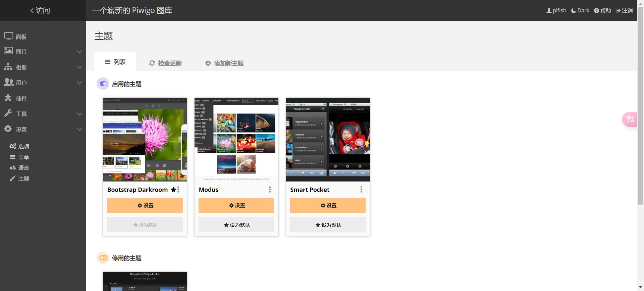644x291 pixels.
Task: Open Modus three-dot options menu
Action: [x=270, y=190]
